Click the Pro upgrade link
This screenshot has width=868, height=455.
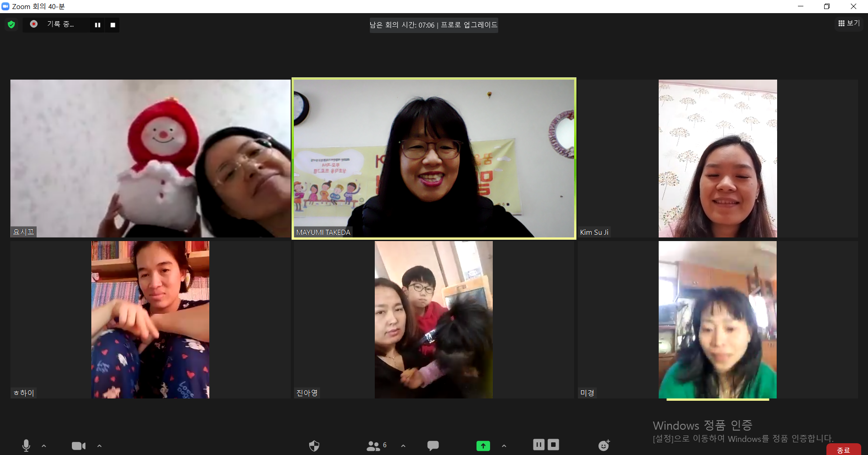(469, 25)
